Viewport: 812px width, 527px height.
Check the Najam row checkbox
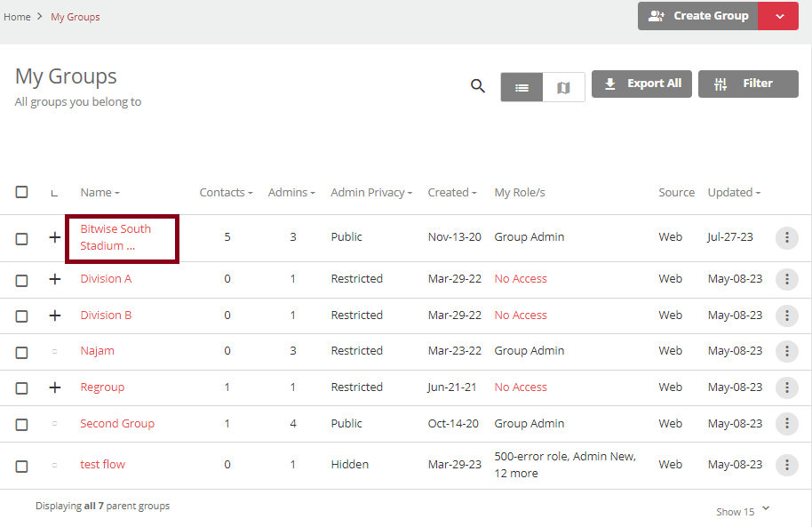coord(21,352)
